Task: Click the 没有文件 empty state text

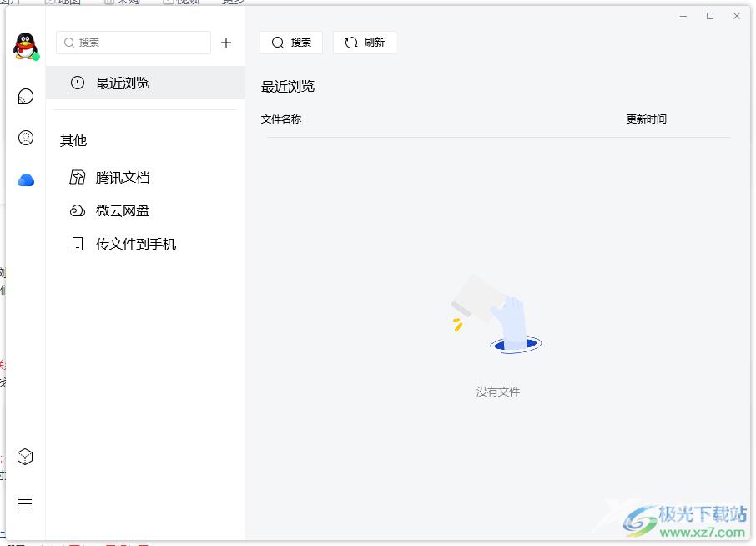Action: (498, 392)
